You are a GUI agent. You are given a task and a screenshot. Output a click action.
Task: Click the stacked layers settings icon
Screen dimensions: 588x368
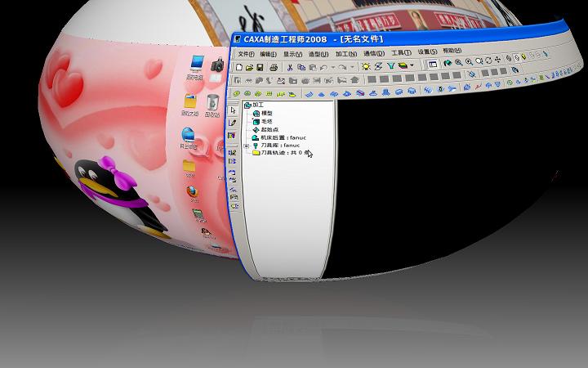pyautogui.click(x=403, y=65)
